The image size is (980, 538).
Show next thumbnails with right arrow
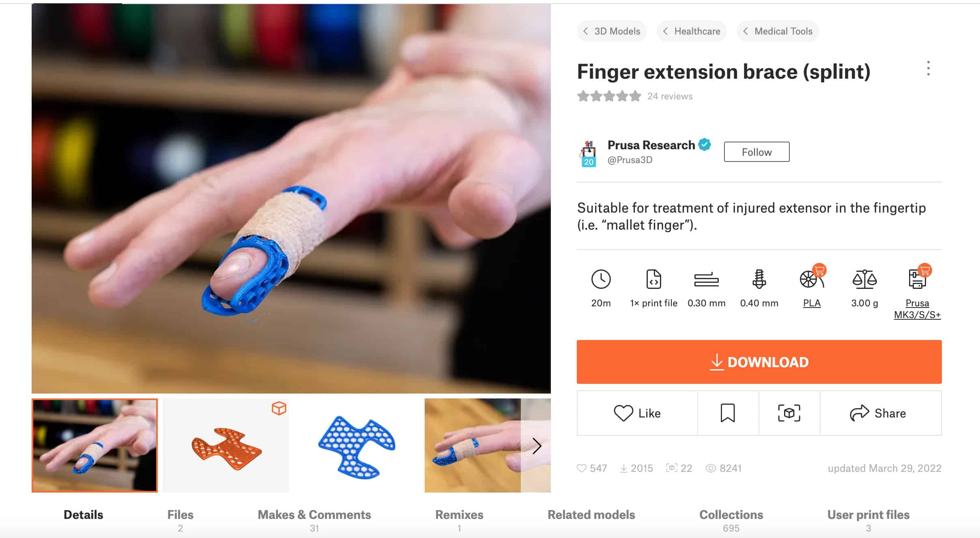tap(536, 445)
